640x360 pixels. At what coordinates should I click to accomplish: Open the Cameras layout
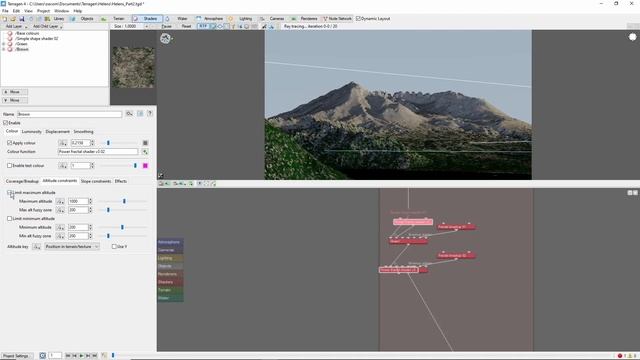click(272, 19)
